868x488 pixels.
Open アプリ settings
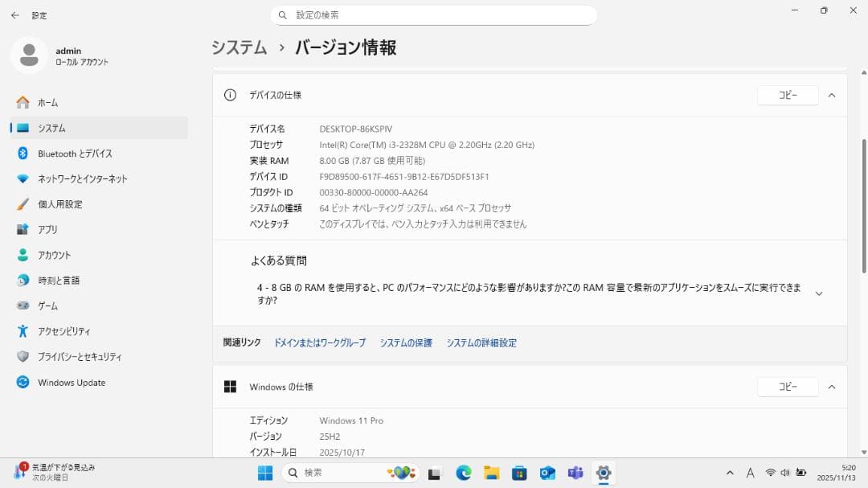(100, 229)
